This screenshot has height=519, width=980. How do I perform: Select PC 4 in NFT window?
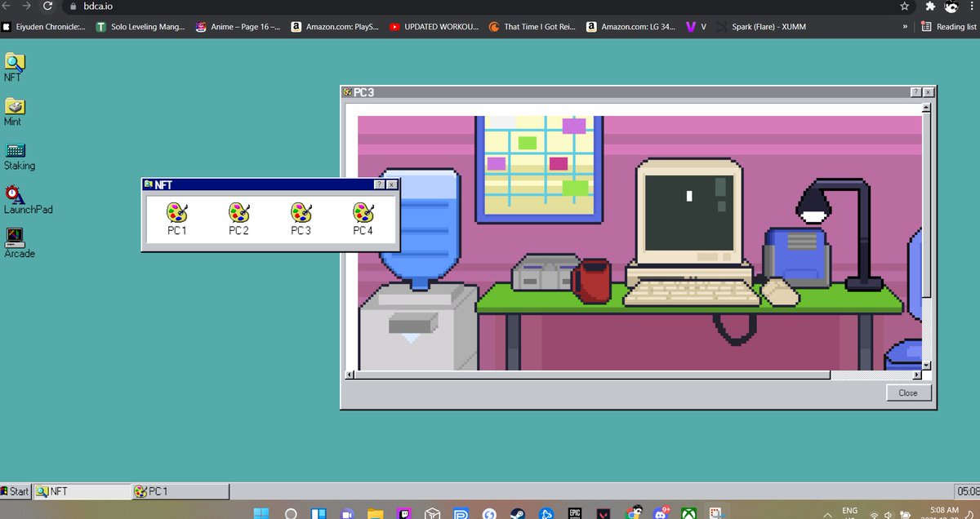(363, 220)
